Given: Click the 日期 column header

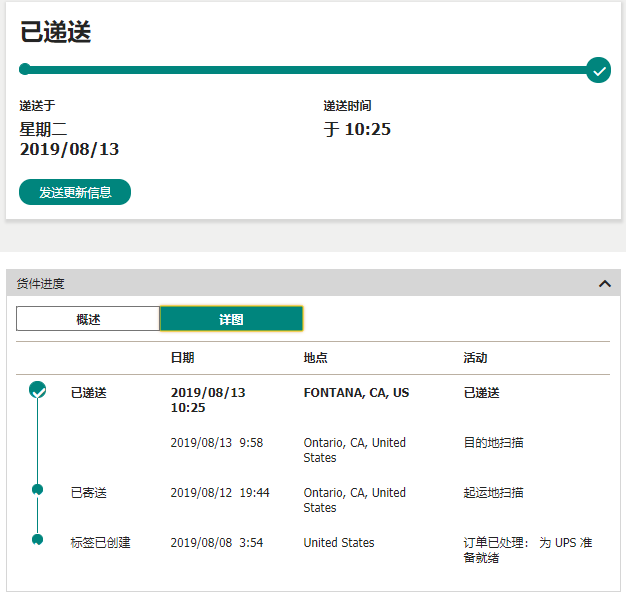Looking at the screenshot, I should point(182,358).
